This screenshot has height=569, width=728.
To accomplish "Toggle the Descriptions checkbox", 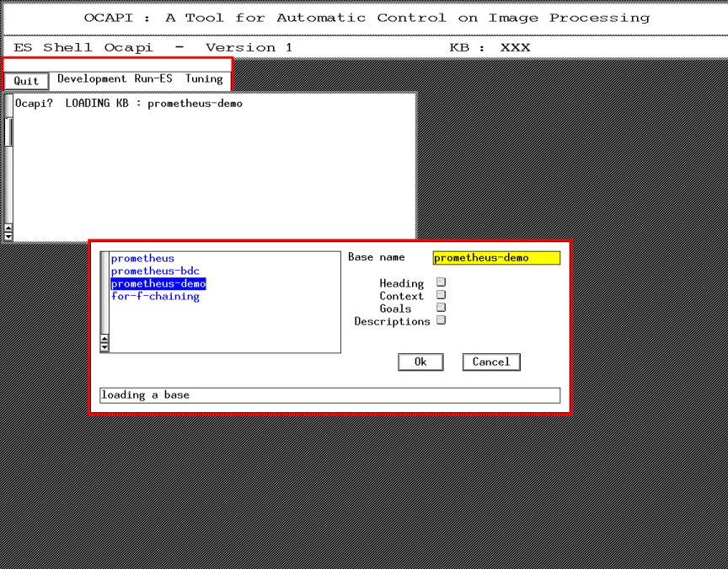I will click(441, 319).
